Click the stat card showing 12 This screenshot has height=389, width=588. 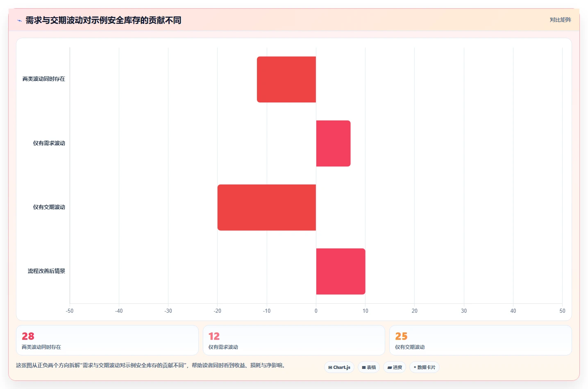pyautogui.click(x=294, y=340)
